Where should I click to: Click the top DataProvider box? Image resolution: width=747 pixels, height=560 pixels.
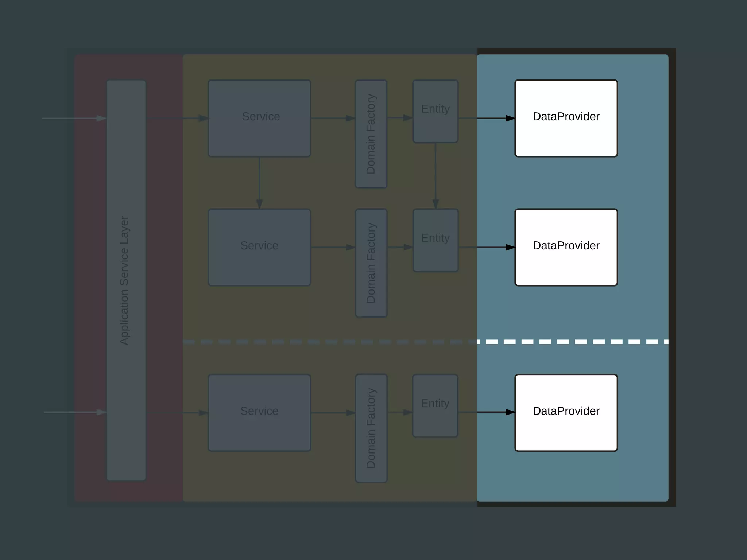(x=566, y=118)
